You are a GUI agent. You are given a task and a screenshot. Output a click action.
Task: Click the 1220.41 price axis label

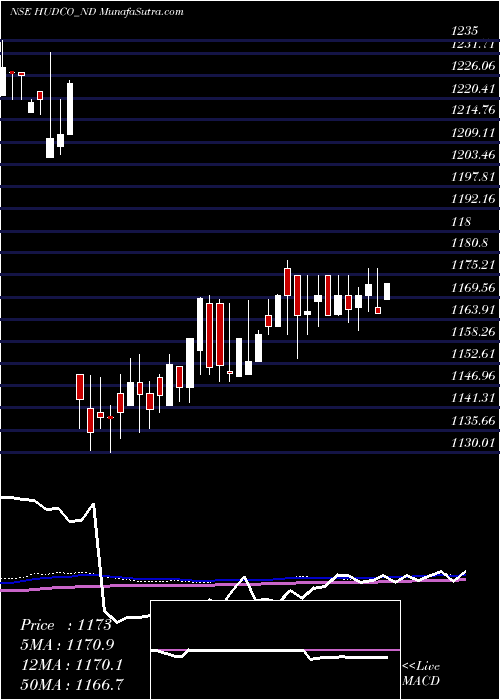click(473, 88)
